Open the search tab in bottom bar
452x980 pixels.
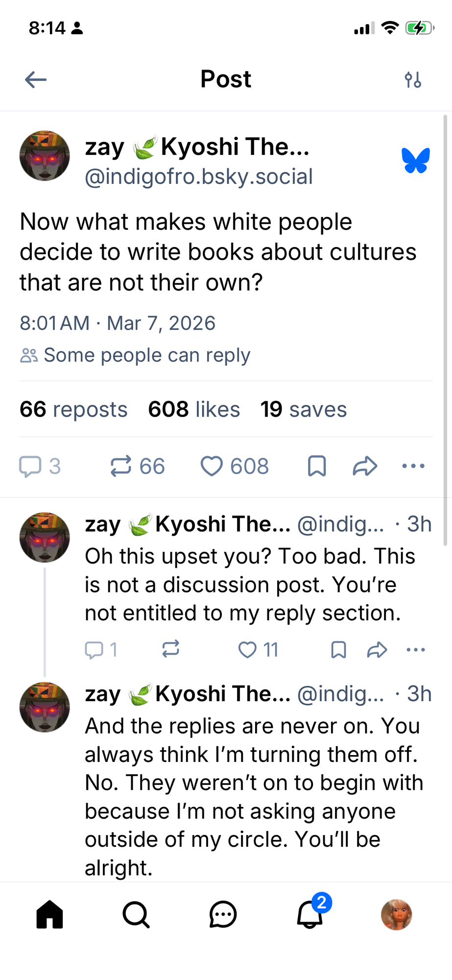(x=136, y=914)
